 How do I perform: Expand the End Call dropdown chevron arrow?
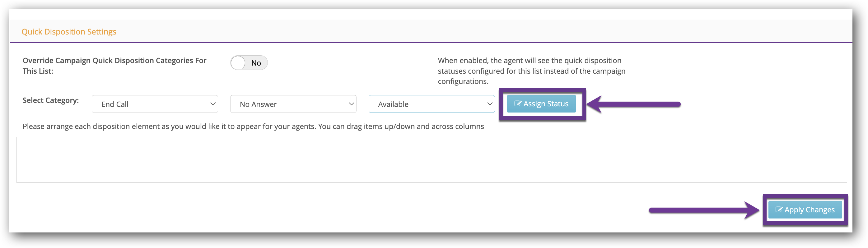(213, 104)
